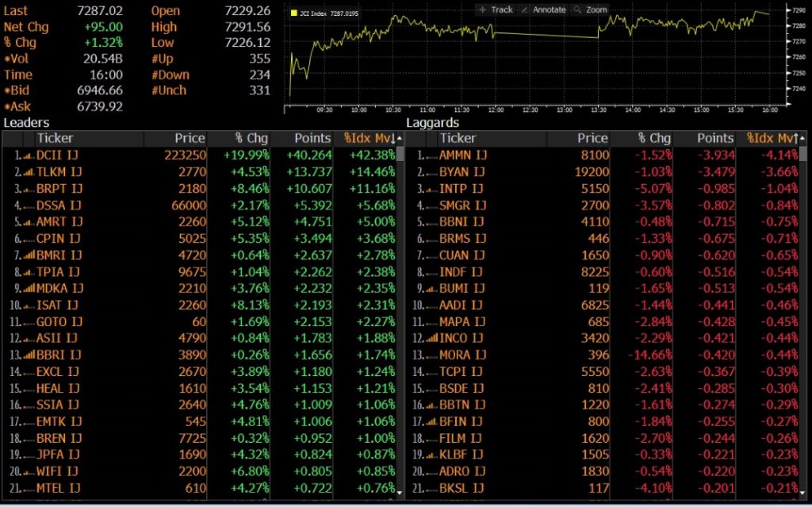Screen dimensions: 812x507
Task: Select the CUAN IJ ticker
Action: (x=462, y=255)
